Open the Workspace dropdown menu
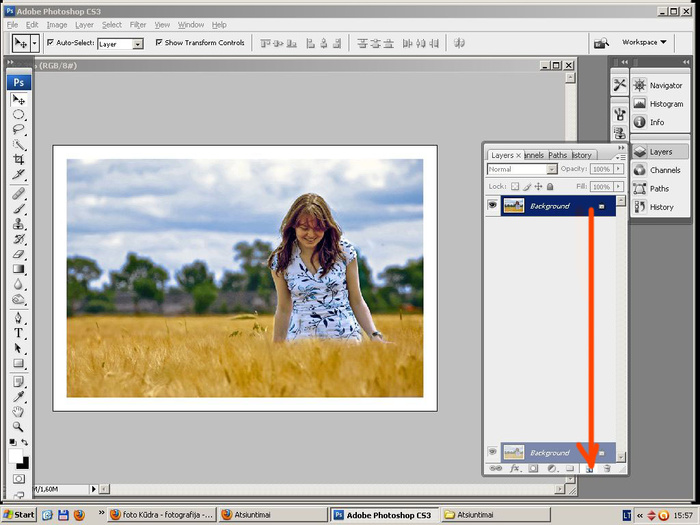Viewport: 700px width, 525px height. [644, 43]
